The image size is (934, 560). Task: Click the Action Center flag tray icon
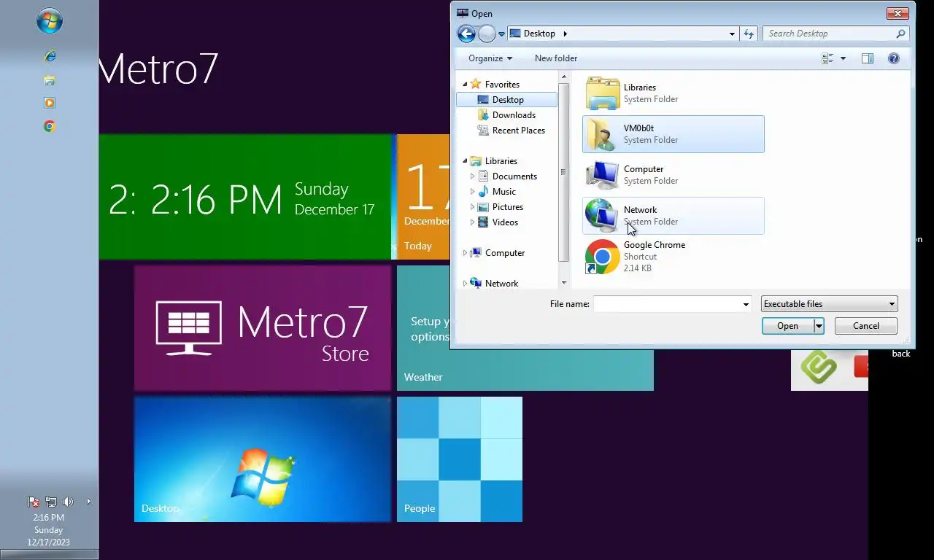[34, 502]
